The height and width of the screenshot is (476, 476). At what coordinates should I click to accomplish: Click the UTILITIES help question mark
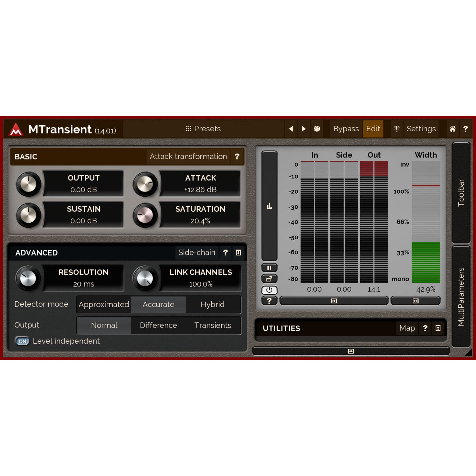pyautogui.click(x=425, y=328)
